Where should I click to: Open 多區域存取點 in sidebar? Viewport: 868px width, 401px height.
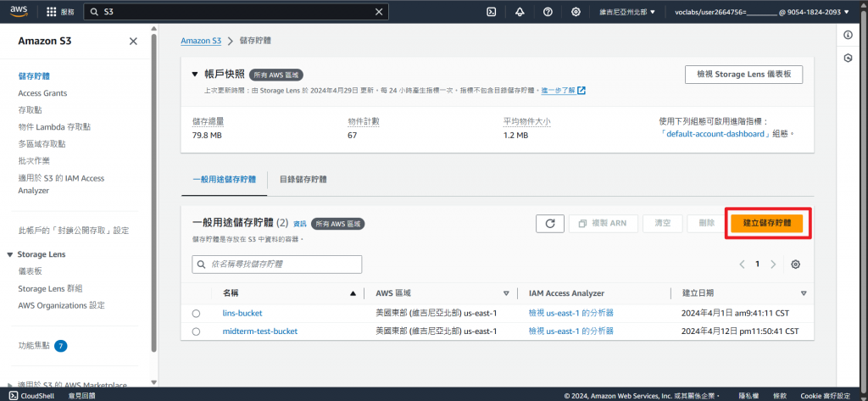42,144
